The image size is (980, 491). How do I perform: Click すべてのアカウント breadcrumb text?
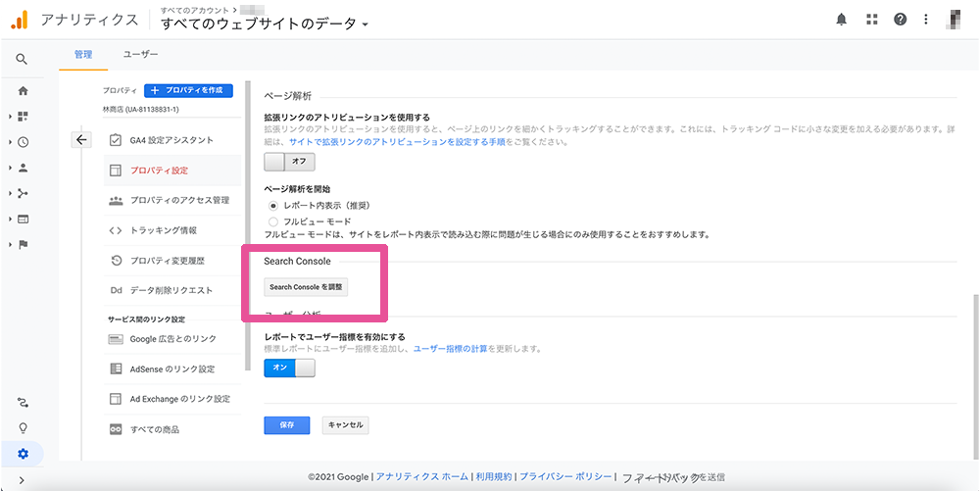click(x=195, y=10)
